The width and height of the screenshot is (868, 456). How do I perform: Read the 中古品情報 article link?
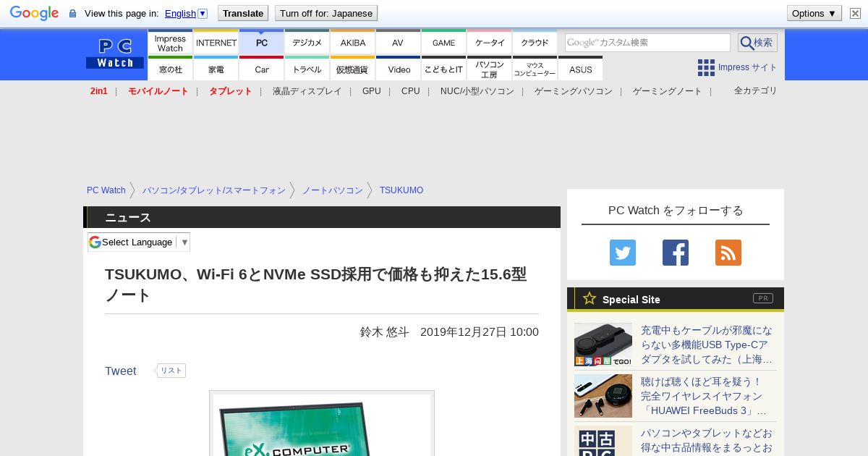tap(707, 441)
